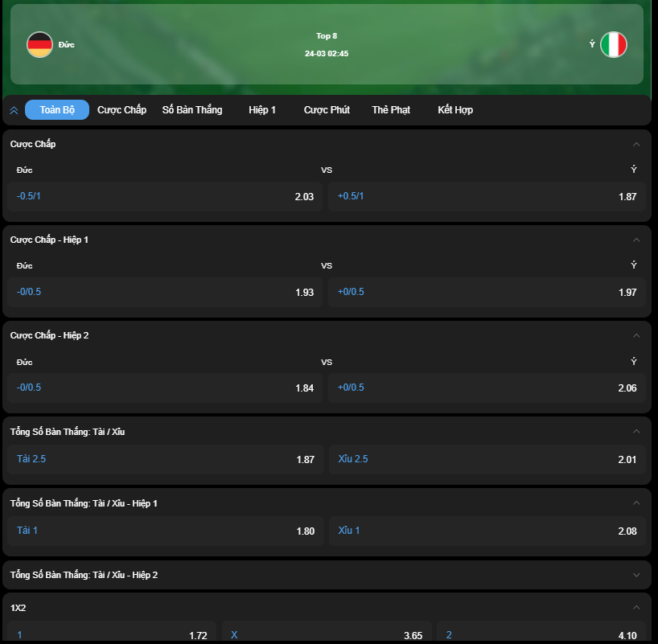Click the match header Top 8 banner
The image size is (658, 644).
pos(327,44)
